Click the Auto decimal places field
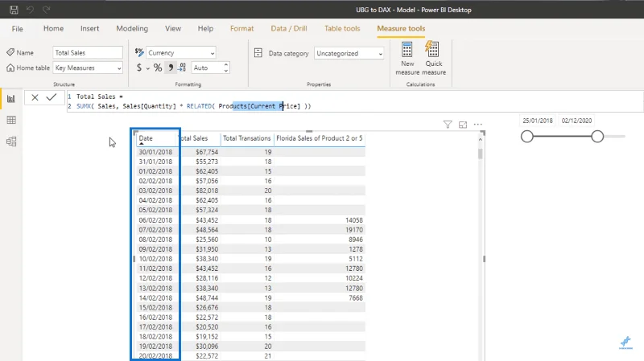 [x=208, y=68]
